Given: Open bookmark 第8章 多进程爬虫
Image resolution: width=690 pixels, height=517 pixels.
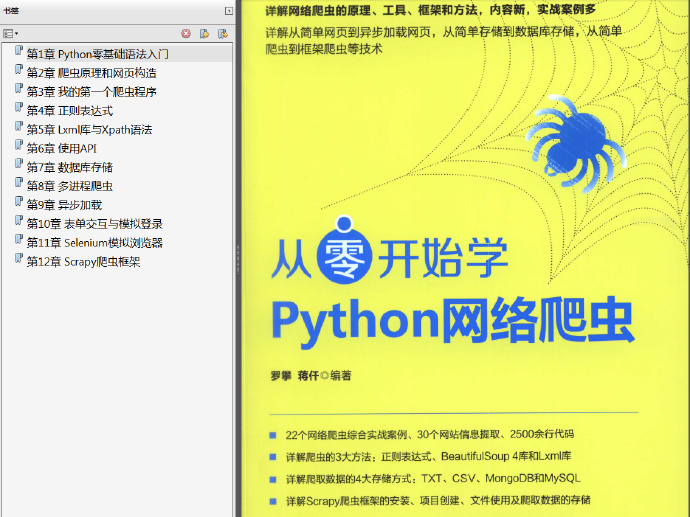Looking at the screenshot, I should [x=70, y=186].
